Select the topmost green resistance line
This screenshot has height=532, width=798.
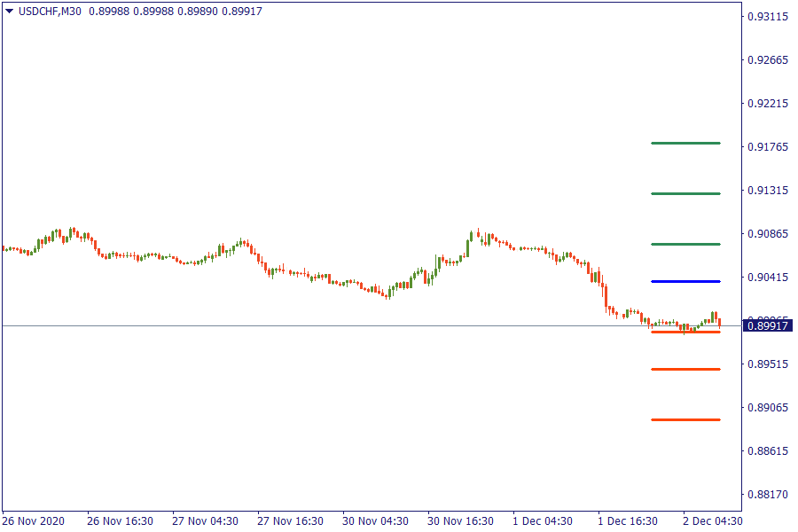pos(685,143)
